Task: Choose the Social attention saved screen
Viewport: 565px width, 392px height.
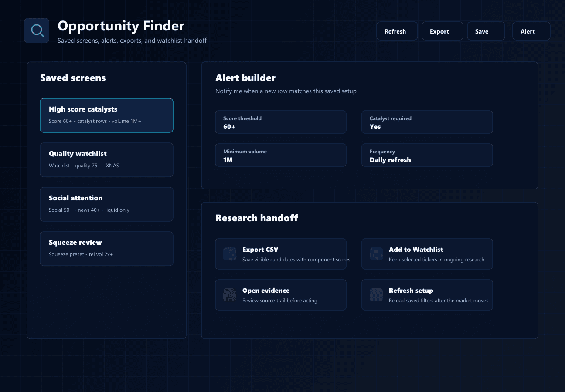Action: [x=106, y=204]
